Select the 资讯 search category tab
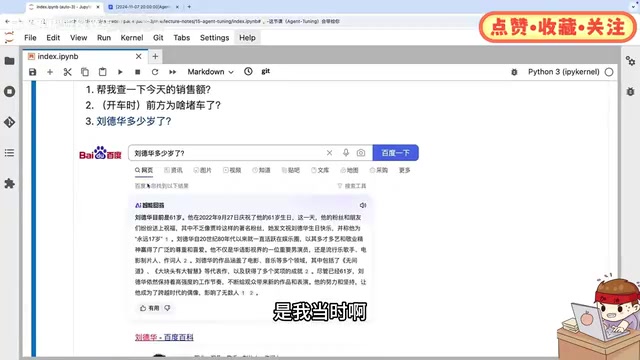The image size is (640, 360). (173, 170)
